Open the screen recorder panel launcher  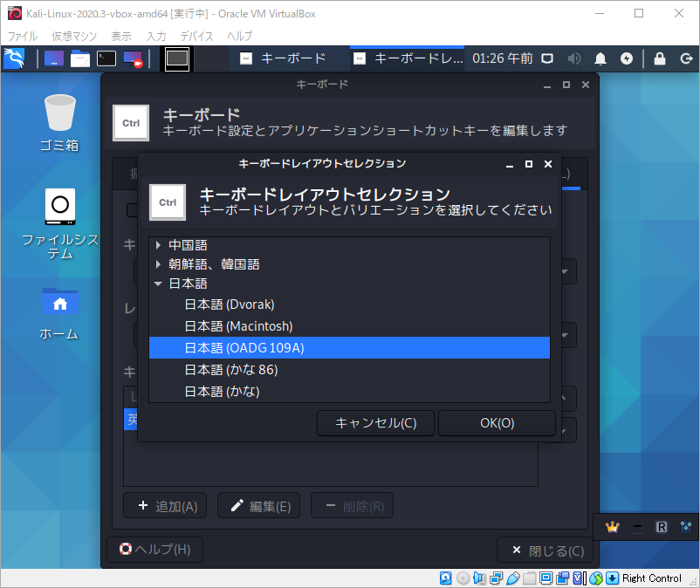(133, 58)
